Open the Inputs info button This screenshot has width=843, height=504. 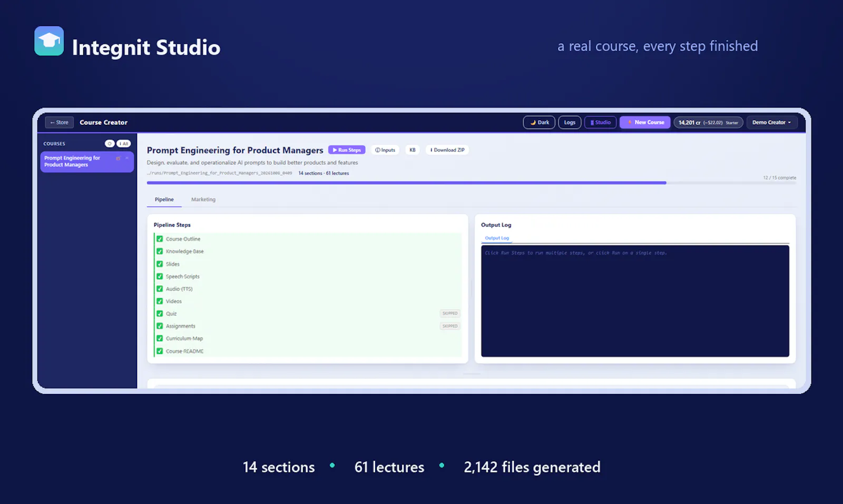[x=385, y=150]
